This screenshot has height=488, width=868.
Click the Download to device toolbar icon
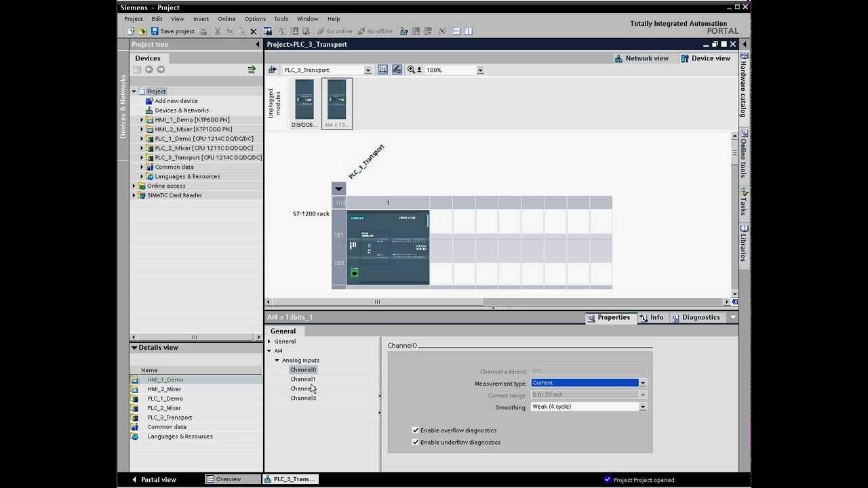[x=296, y=31]
